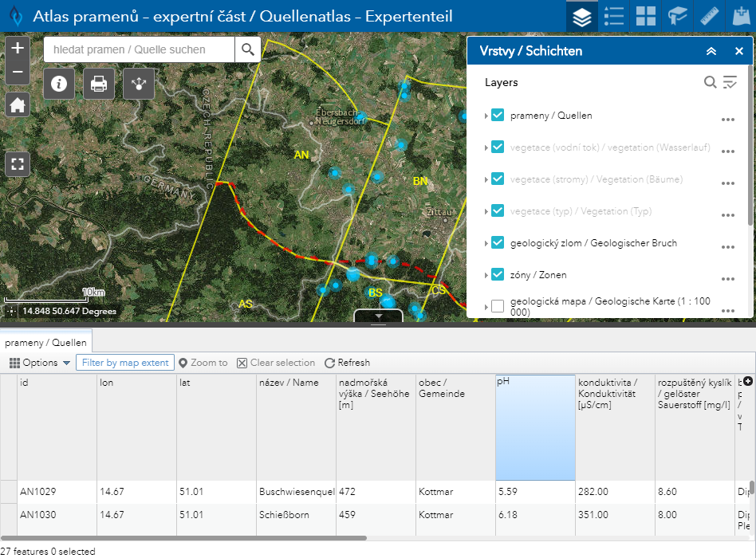The width and height of the screenshot is (756, 558).
Task: Click the print icon on map
Action: [99, 83]
